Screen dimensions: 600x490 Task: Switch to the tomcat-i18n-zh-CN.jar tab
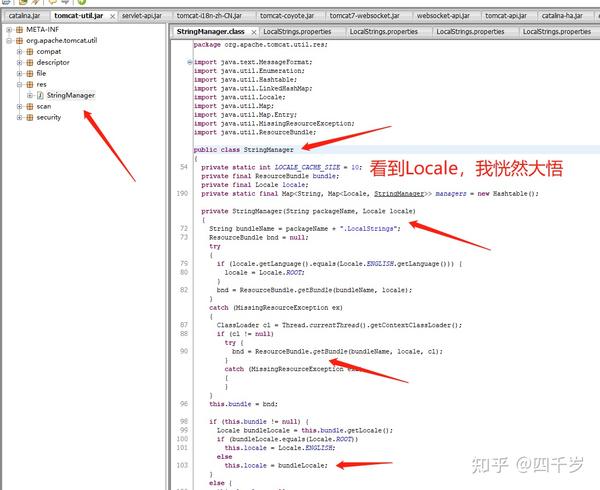tap(209, 16)
